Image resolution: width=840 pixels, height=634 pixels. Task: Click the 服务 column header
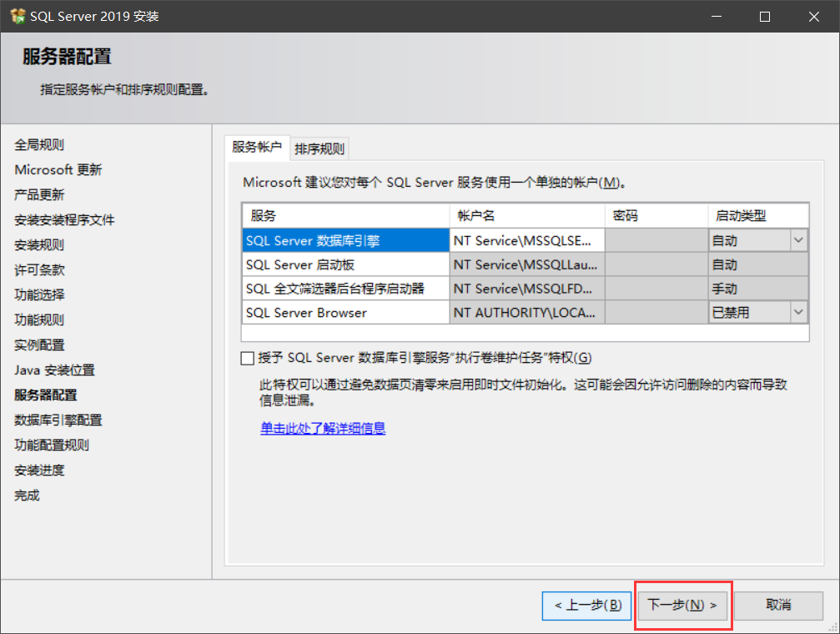point(345,215)
